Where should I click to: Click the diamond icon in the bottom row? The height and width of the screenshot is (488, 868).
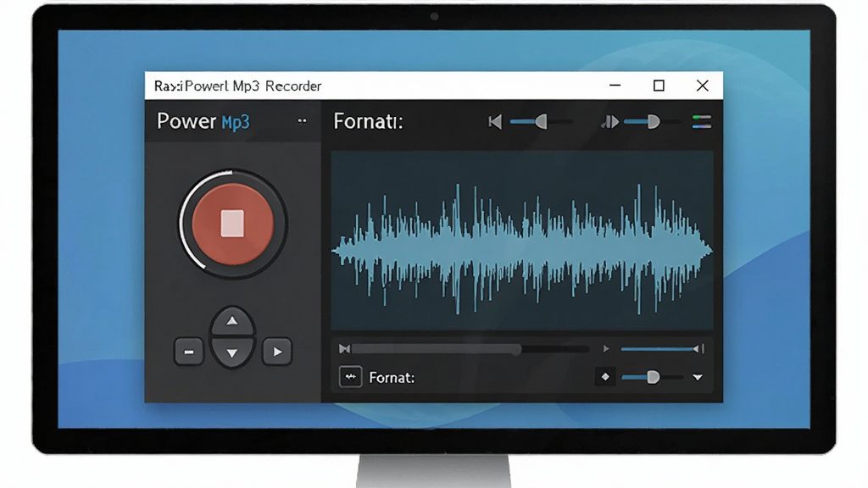[605, 377]
